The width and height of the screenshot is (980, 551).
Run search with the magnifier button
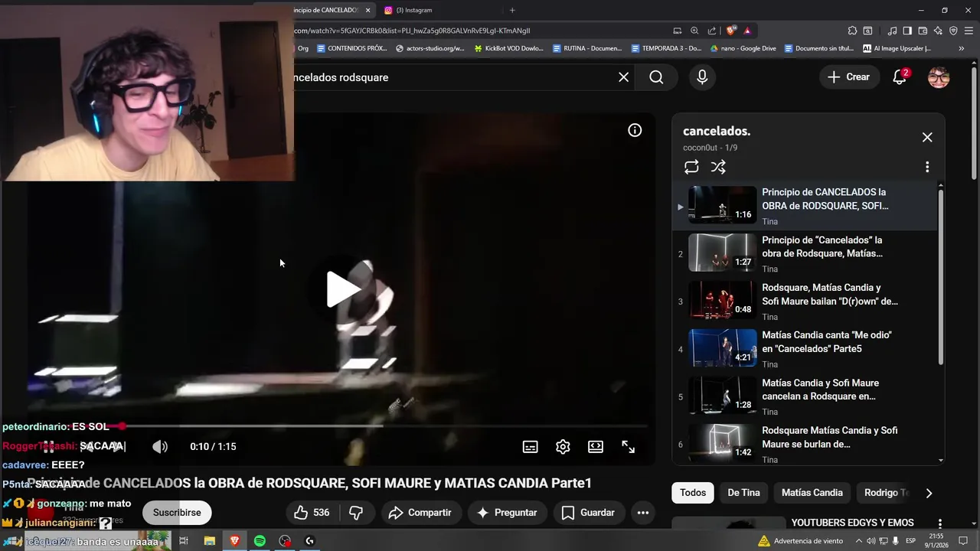point(656,77)
